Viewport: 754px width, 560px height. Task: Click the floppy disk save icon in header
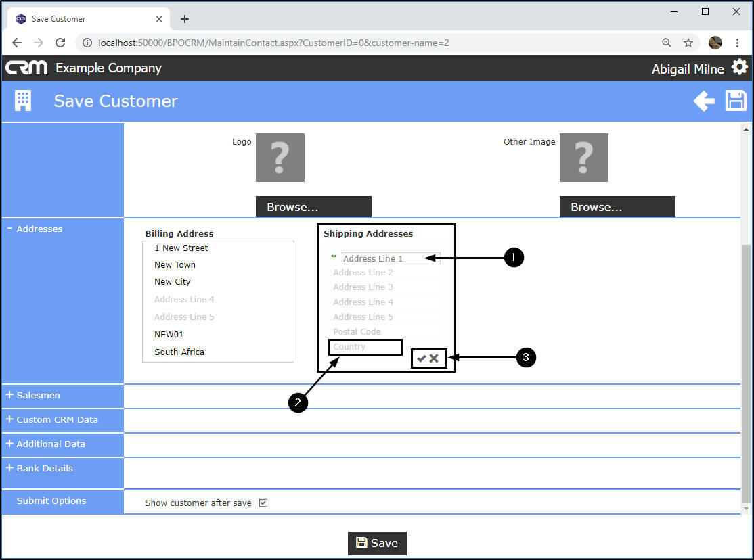click(x=736, y=101)
